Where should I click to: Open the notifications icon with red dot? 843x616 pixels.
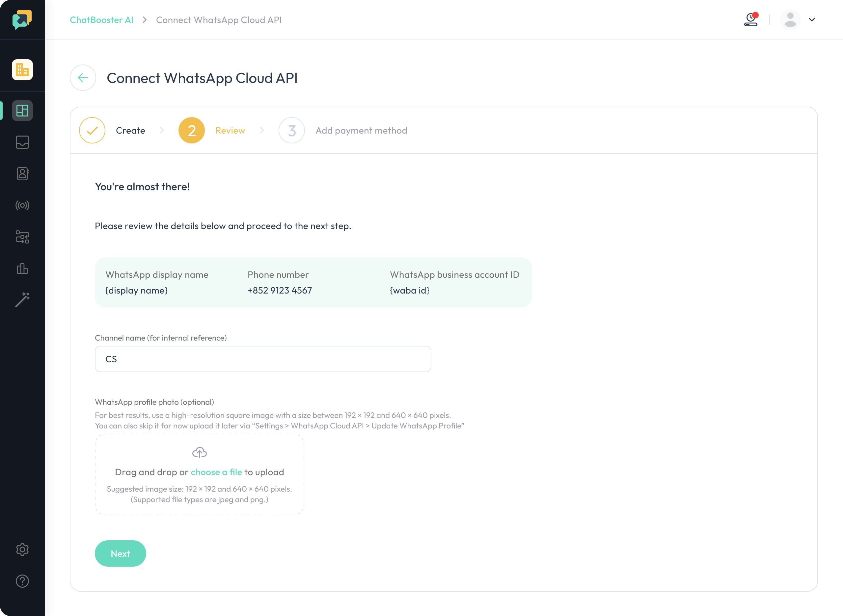[751, 19]
